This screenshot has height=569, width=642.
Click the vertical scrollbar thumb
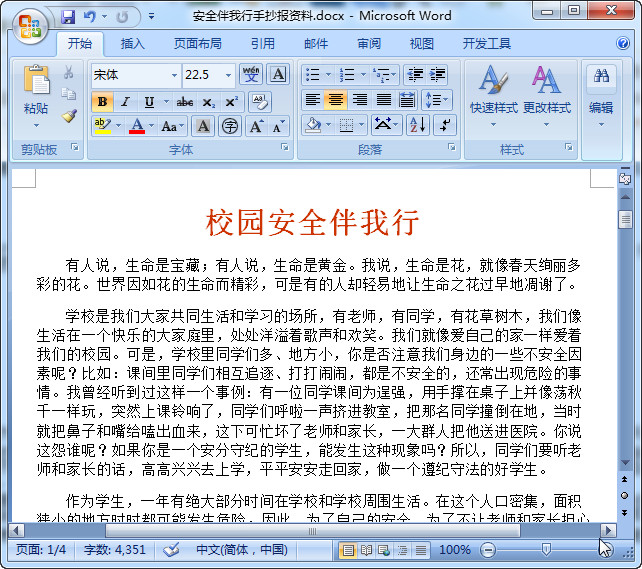tap(625, 219)
